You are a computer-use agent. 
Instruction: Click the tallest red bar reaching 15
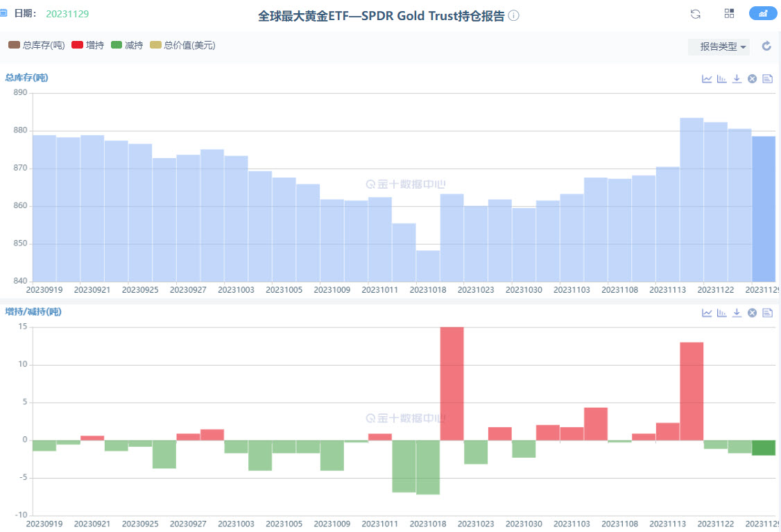[452, 384]
